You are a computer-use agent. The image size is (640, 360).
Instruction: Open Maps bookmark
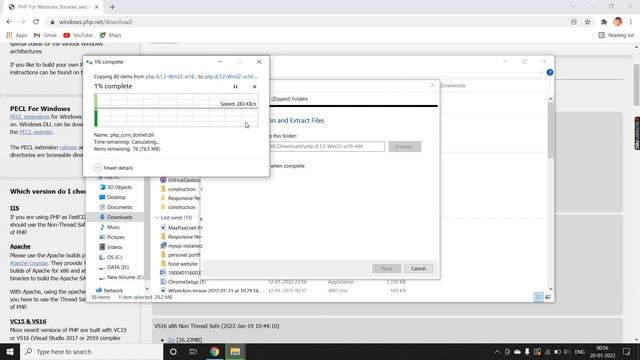click(x=111, y=35)
